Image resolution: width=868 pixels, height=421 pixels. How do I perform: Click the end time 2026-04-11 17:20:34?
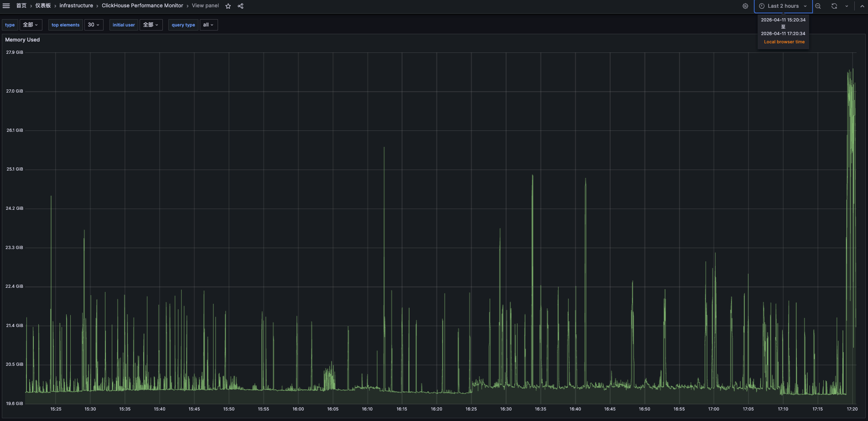tap(783, 34)
